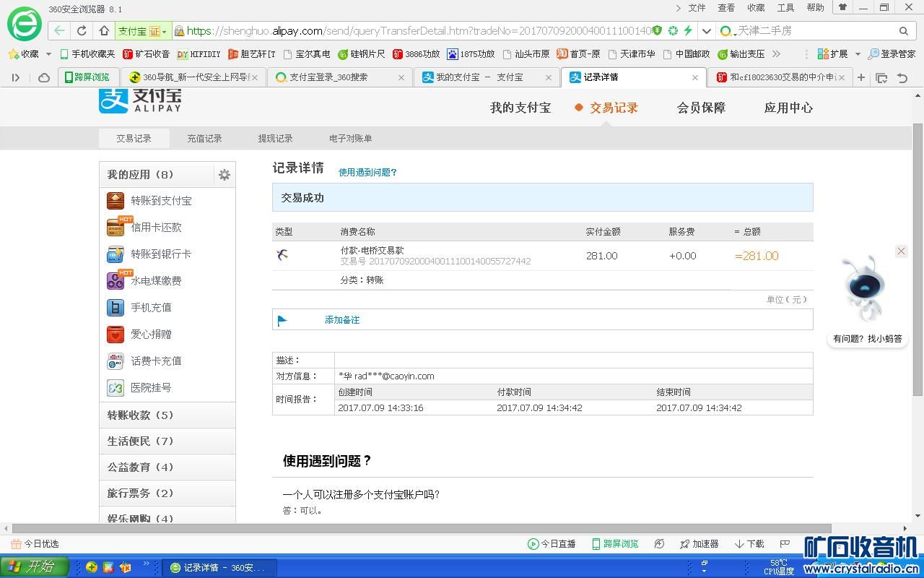The height and width of the screenshot is (578, 924).
Task: Switch to 充值记录 sub-tab
Action: [204, 139]
